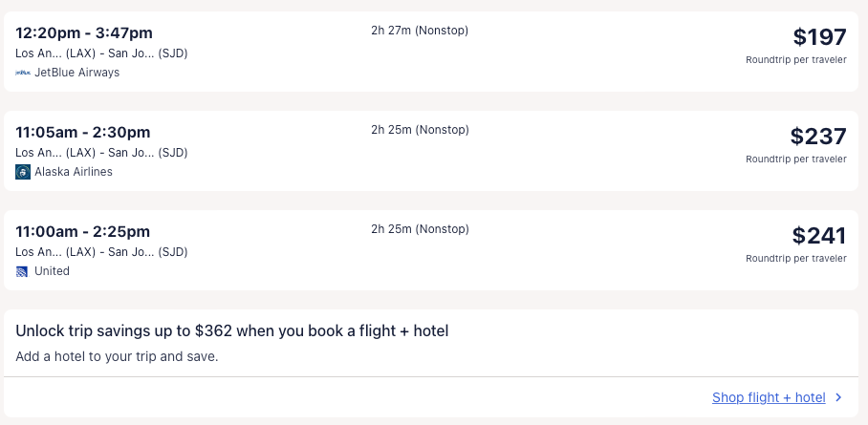Screen dimensions: 868x425
Task: Open the Shop flight + hotel link
Action: pos(768,398)
